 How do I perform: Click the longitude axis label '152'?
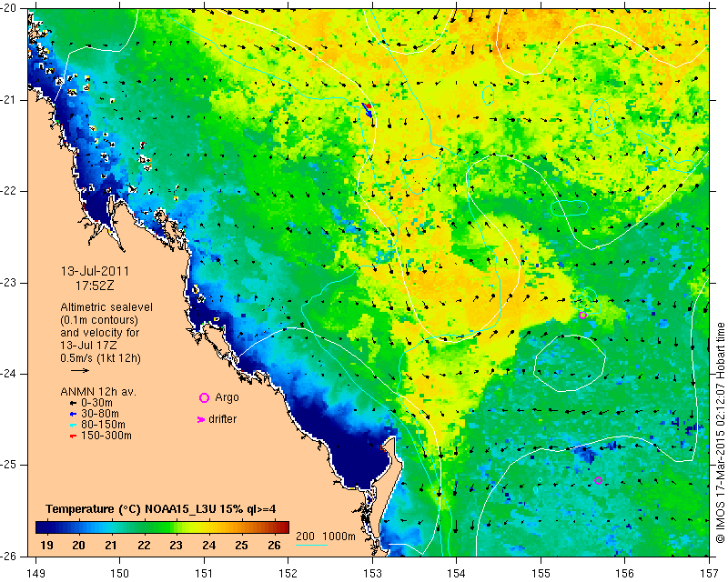[288, 574]
